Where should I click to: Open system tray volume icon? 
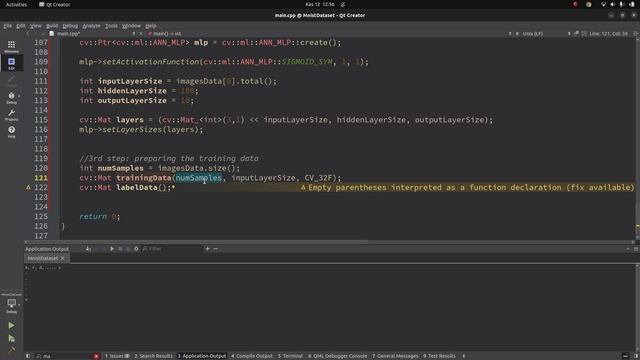(612, 4)
